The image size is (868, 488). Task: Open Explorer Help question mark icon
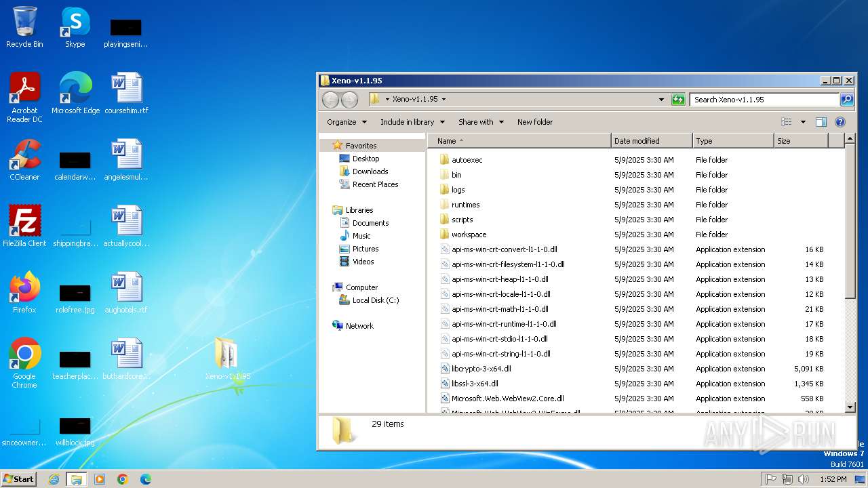click(x=840, y=122)
